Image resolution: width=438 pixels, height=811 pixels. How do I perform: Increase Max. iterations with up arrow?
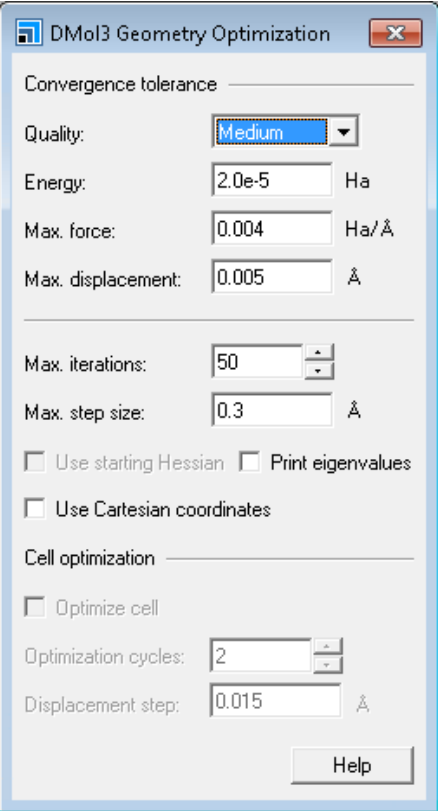click(x=320, y=353)
